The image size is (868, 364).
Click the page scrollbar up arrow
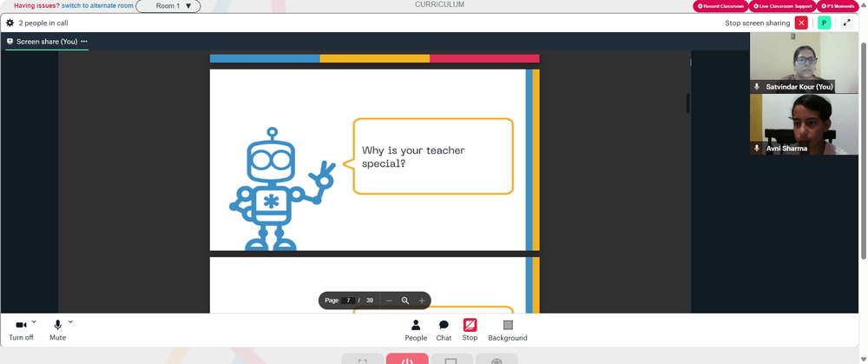(x=864, y=3)
